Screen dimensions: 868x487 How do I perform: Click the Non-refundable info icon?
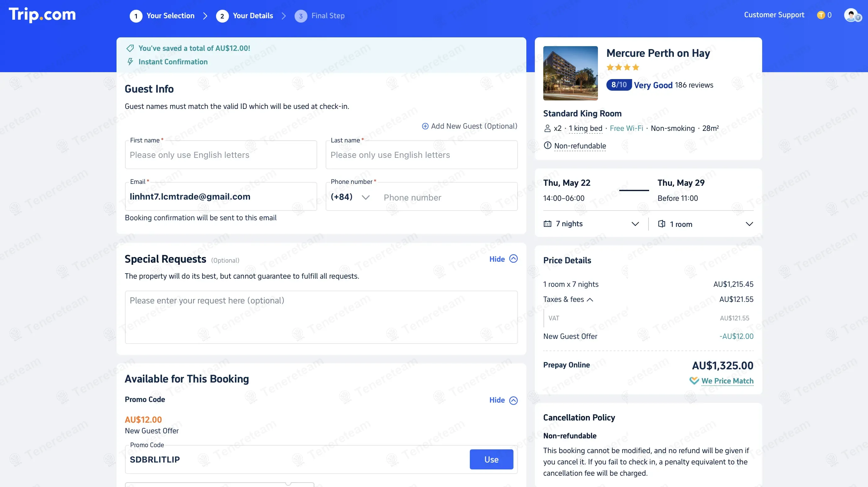[x=548, y=146]
